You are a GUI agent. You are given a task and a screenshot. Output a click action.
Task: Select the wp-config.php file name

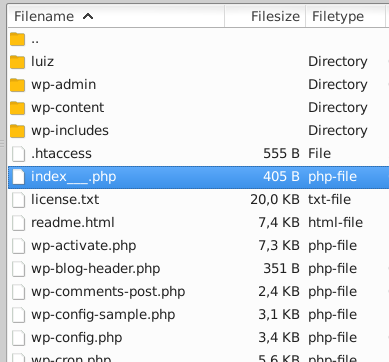77,338
